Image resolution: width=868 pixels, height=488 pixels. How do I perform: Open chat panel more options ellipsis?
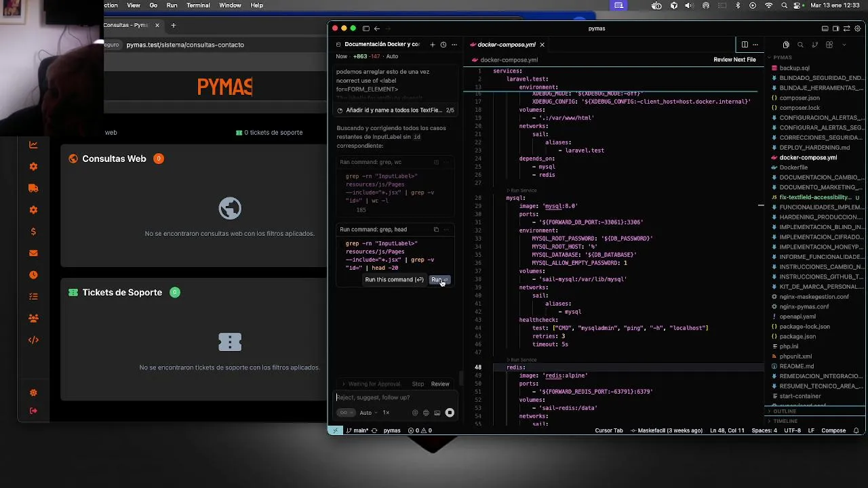(454, 45)
